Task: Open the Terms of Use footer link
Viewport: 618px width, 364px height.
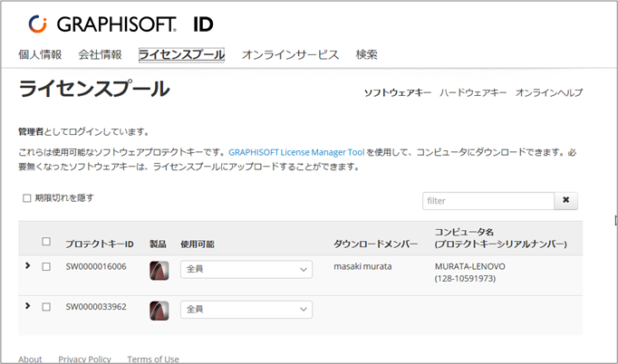Action: point(153,359)
